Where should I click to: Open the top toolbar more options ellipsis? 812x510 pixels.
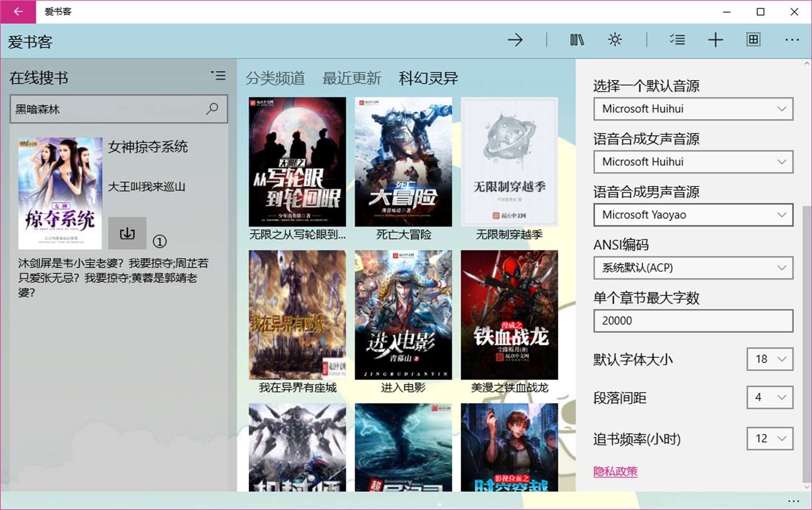[792, 40]
